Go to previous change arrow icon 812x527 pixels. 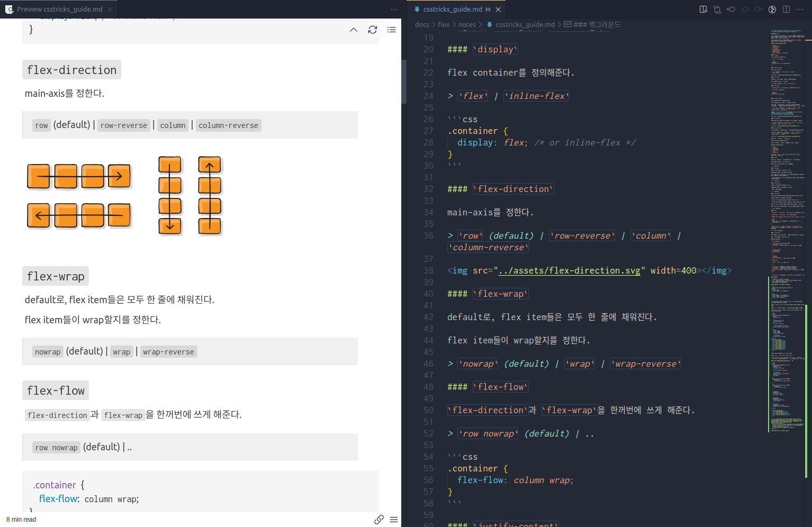coord(731,10)
